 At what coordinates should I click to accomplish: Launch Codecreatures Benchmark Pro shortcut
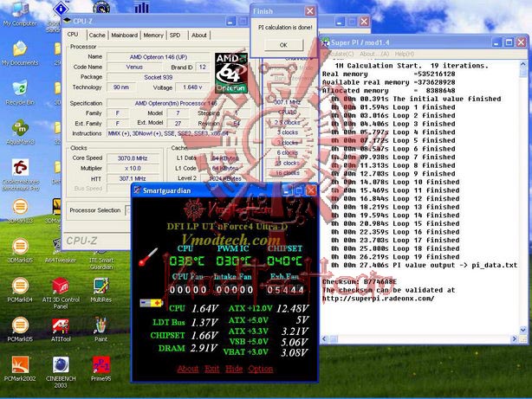tap(20, 175)
